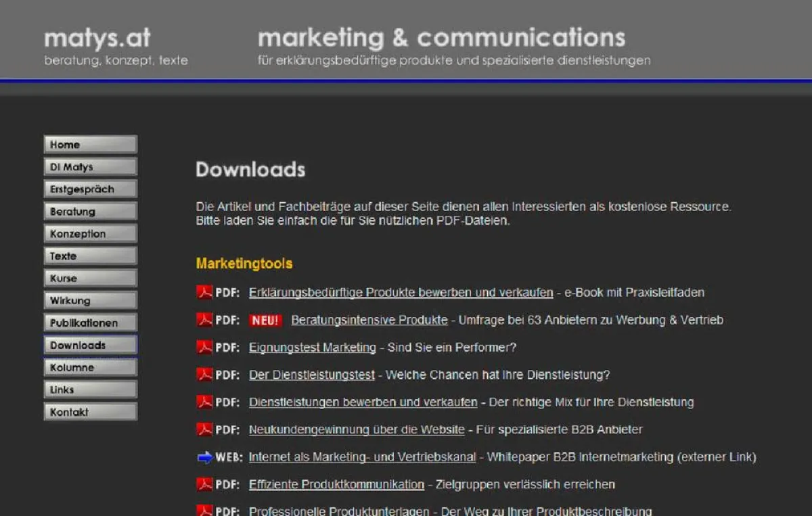This screenshot has height=516, width=812.
Task: Click the PDF icon next to Neukundengewinnung über die Website
Action: (203, 429)
